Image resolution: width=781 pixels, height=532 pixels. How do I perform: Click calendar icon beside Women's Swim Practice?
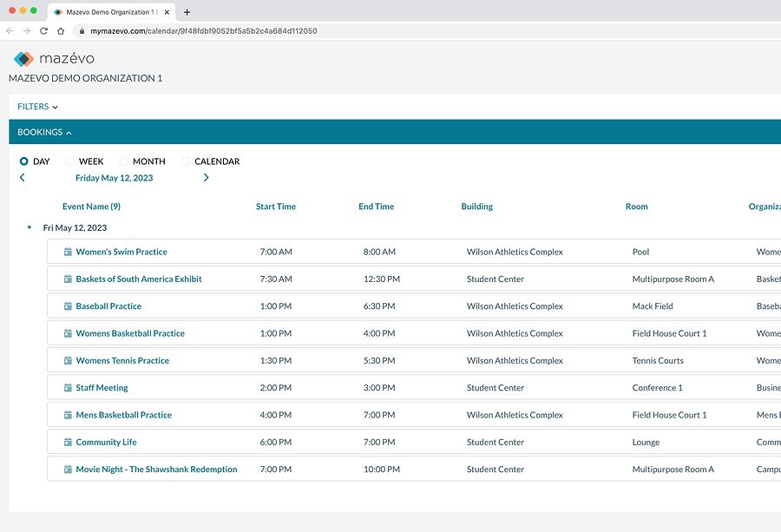coord(68,252)
